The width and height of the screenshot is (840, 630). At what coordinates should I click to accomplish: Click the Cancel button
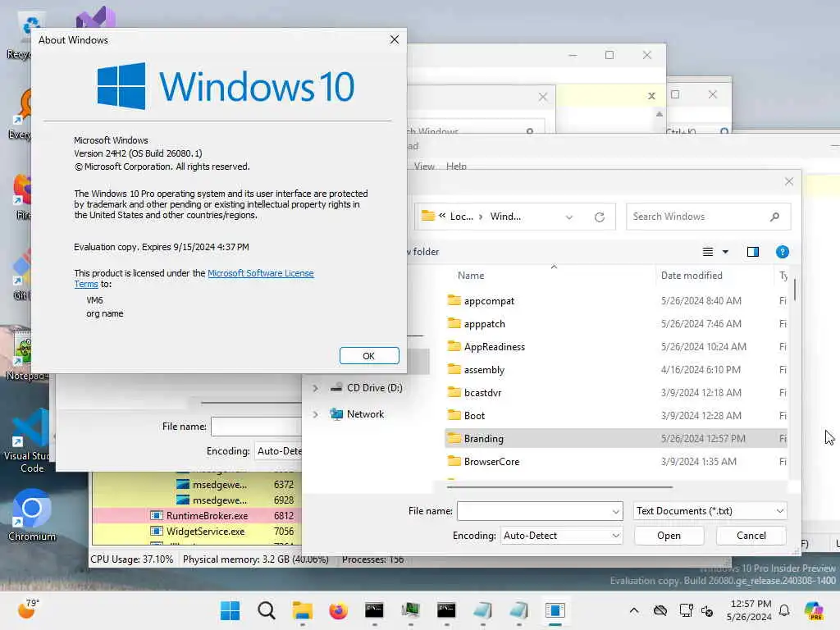coord(751,536)
